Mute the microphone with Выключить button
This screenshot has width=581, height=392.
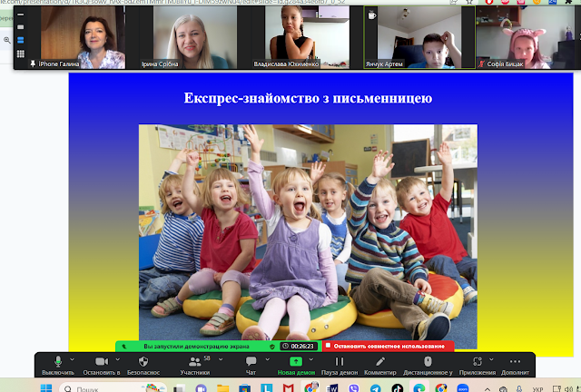(x=58, y=365)
